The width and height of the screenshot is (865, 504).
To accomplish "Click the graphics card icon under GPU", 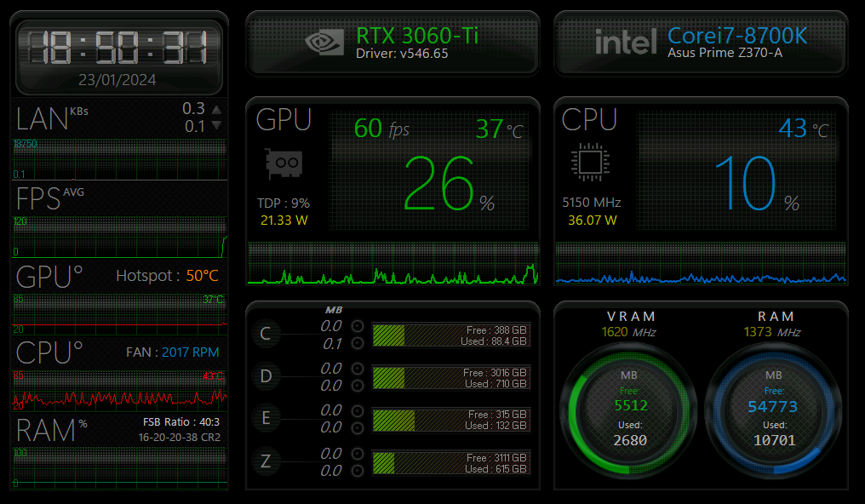I will point(284,163).
